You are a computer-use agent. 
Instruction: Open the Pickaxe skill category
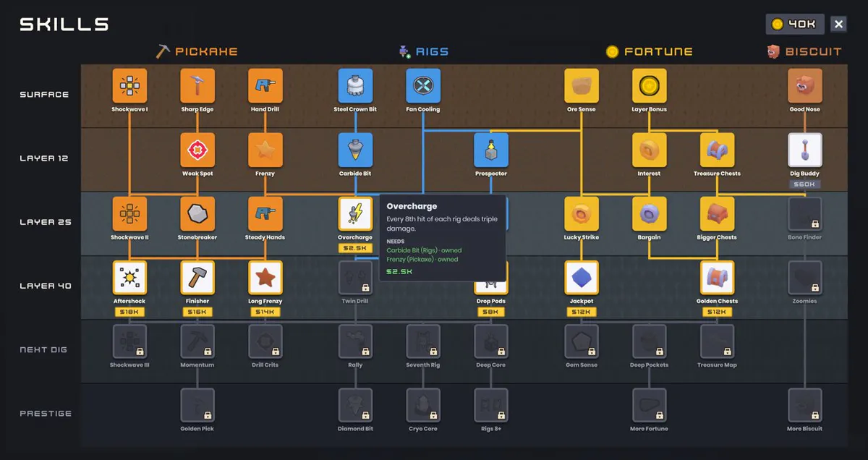point(197,51)
